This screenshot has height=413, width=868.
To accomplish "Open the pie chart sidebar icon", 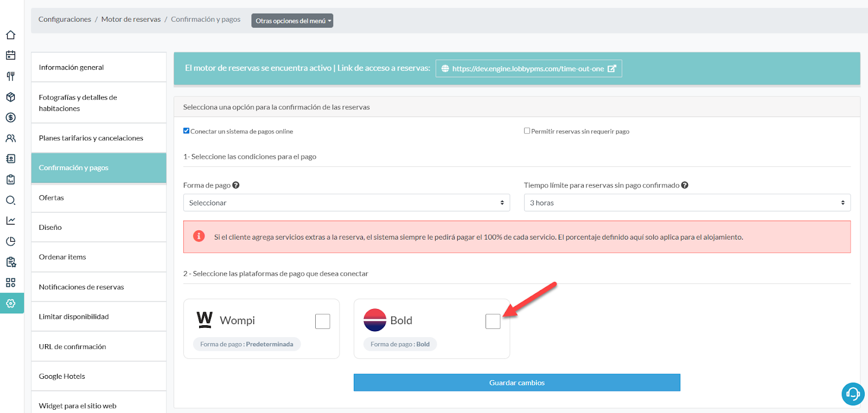I will (x=11, y=241).
